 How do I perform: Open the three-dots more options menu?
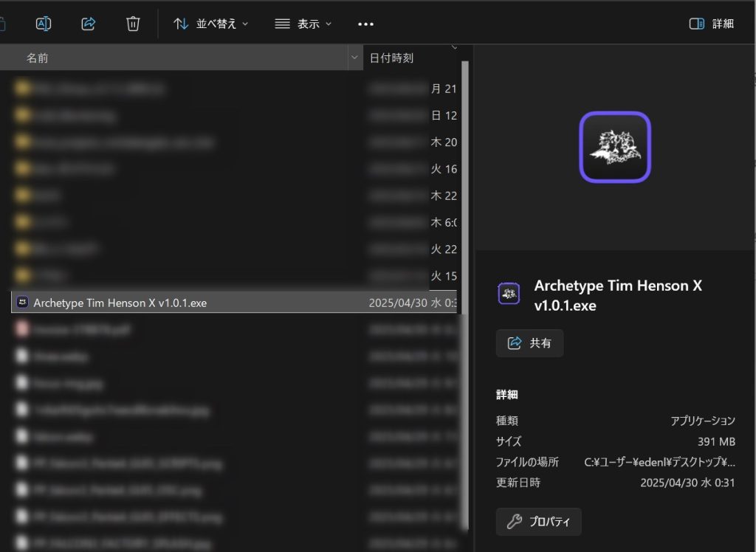click(x=365, y=24)
